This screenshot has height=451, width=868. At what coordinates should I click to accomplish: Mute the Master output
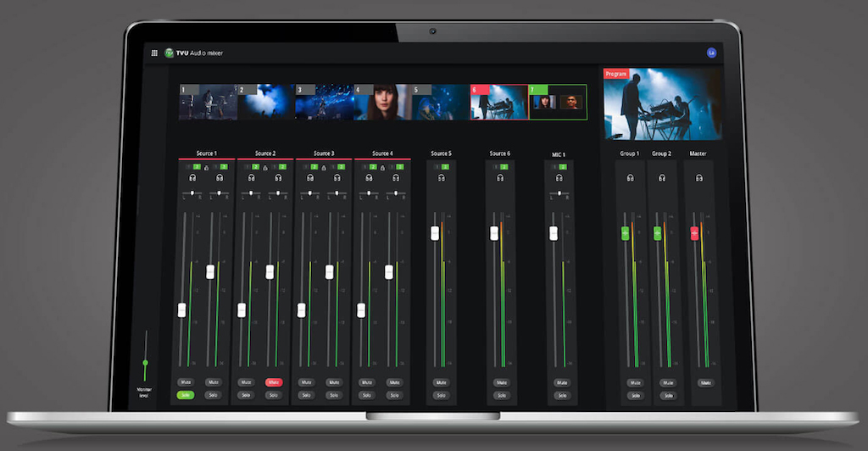point(705,383)
